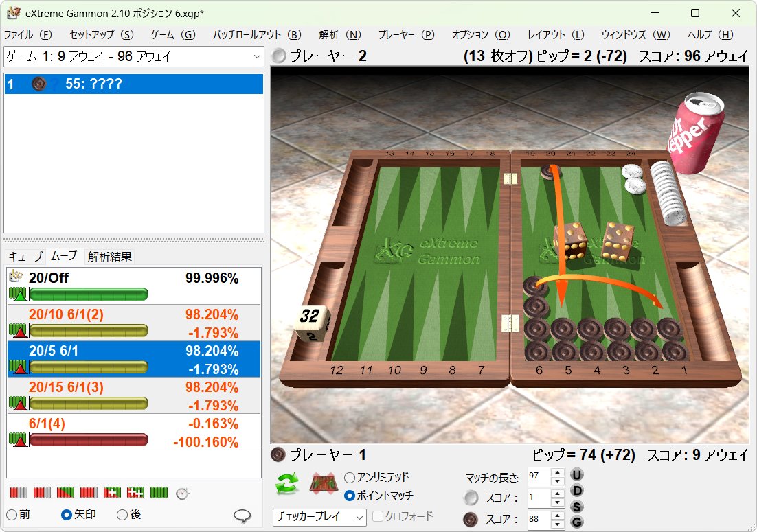Select the red-green diagonal analysis level icon
Viewport: 757px width, 532px height.
point(65,493)
